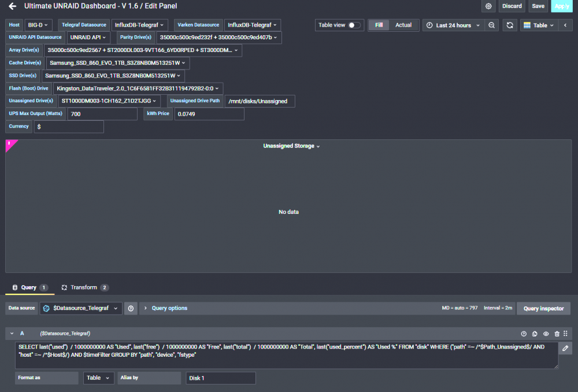Go back using the arrow icon
The height and width of the screenshot is (392, 578).
12,6
